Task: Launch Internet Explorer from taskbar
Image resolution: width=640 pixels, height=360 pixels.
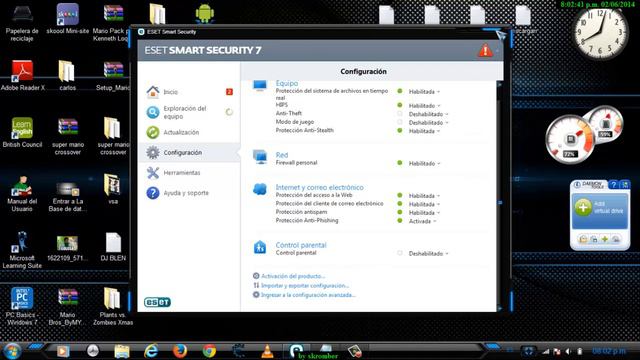Action: [x=151, y=351]
